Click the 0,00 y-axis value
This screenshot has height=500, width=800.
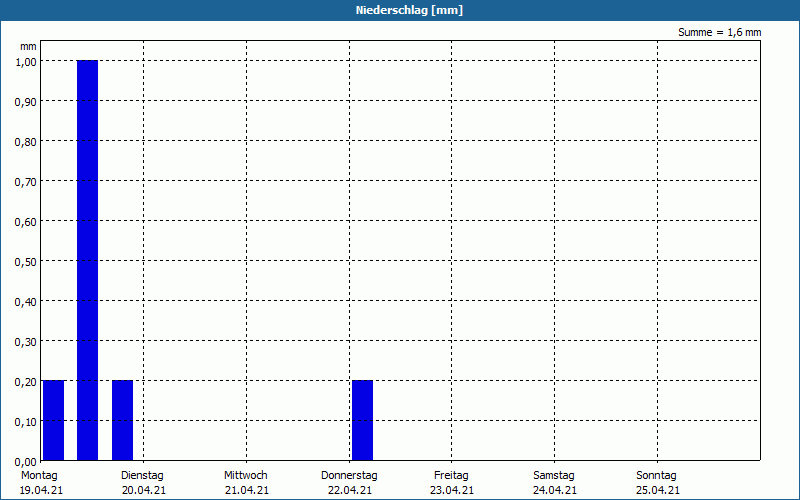coord(26,462)
